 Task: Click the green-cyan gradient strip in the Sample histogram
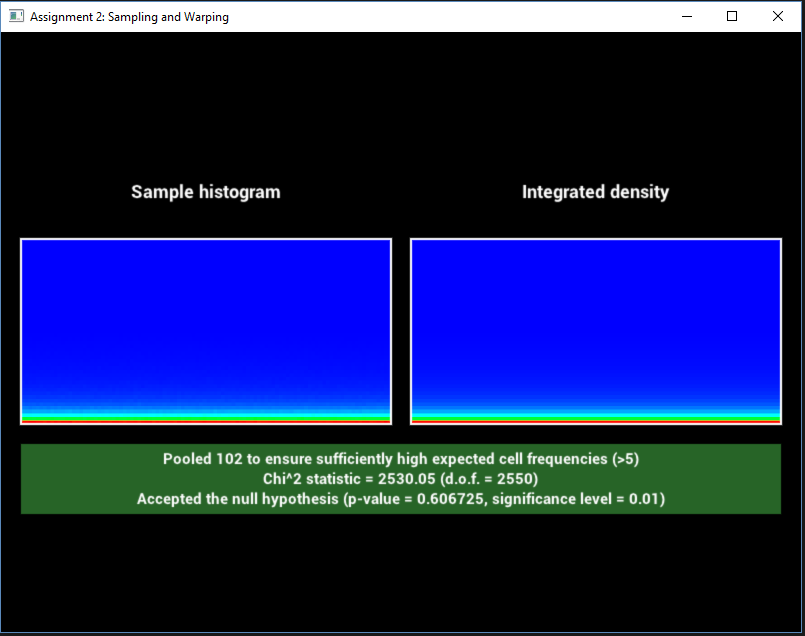pos(206,415)
